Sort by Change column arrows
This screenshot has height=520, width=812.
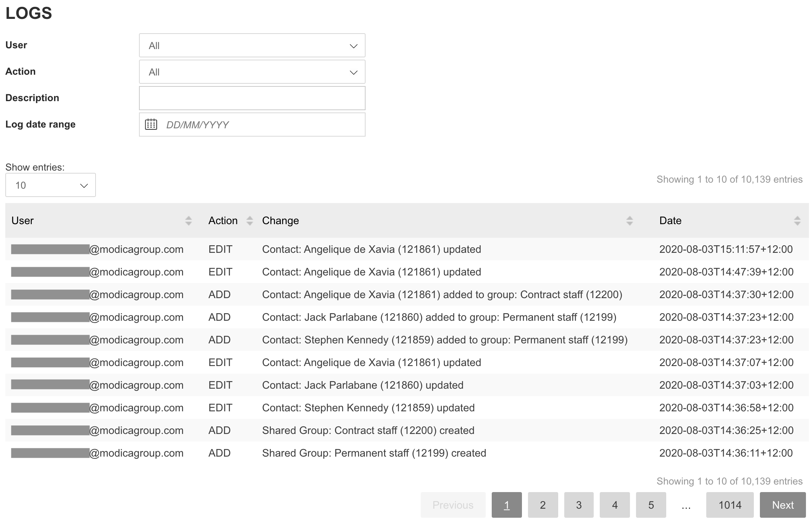629,221
